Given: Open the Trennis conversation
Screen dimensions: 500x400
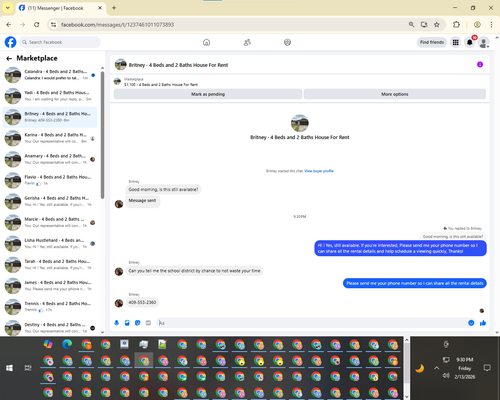Looking at the screenshot, I should [x=50, y=307].
